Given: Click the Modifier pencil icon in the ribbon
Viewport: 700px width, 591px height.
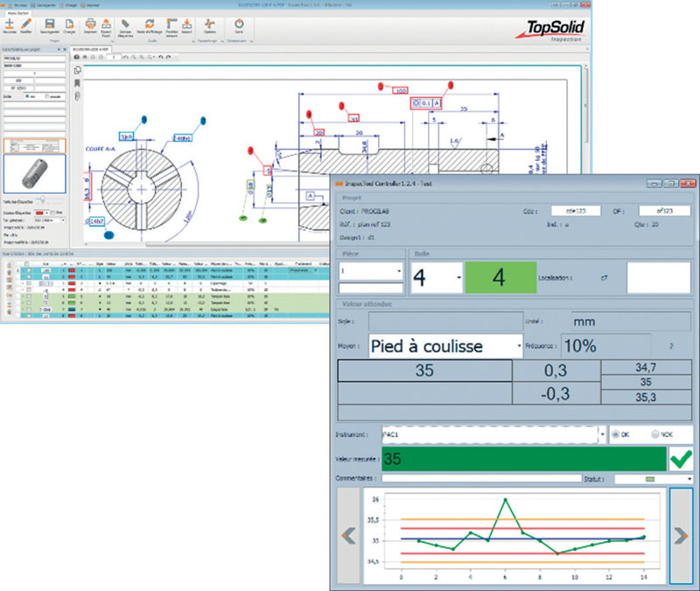Looking at the screenshot, I should [26, 24].
